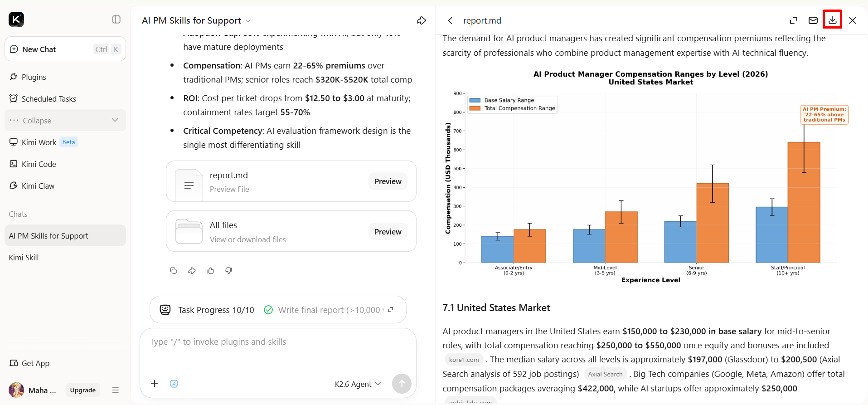Copy the response with the copy icon
The height and width of the screenshot is (405, 868).
(173, 270)
